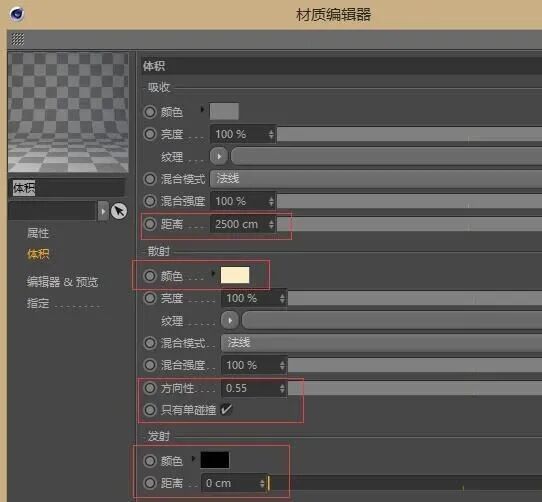Toggle the 散射 混合模式 animation dot
This screenshot has width=542, height=502.
click(x=150, y=343)
